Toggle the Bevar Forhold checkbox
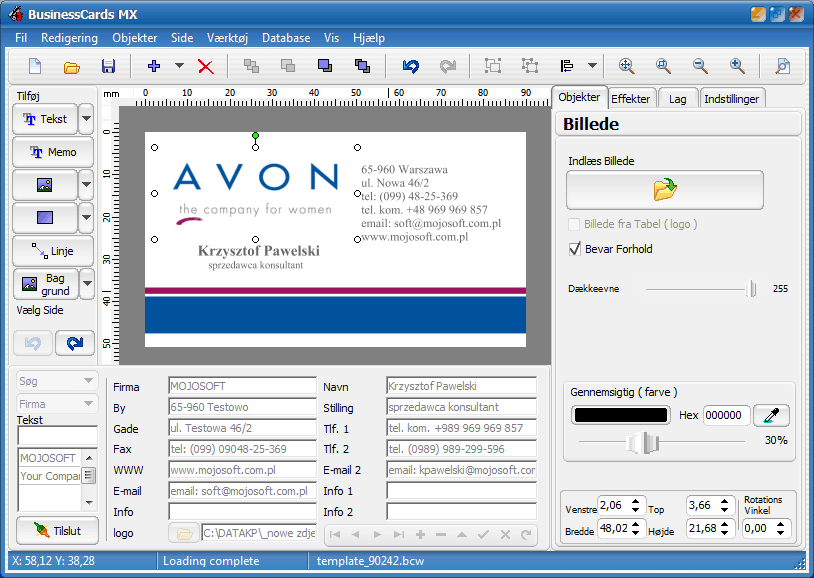814x578 pixels. click(575, 249)
